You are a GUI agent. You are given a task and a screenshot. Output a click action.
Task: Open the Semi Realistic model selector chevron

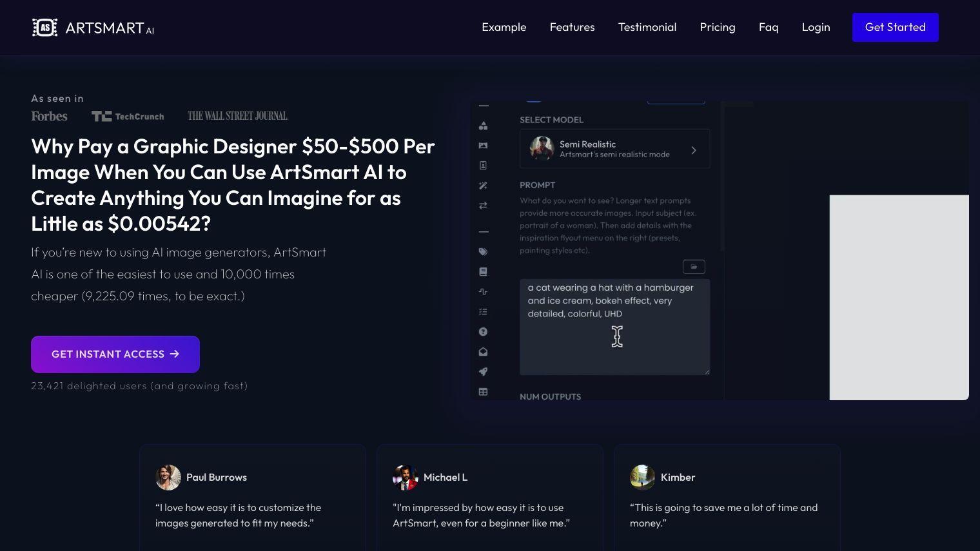(x=694, y=150)
